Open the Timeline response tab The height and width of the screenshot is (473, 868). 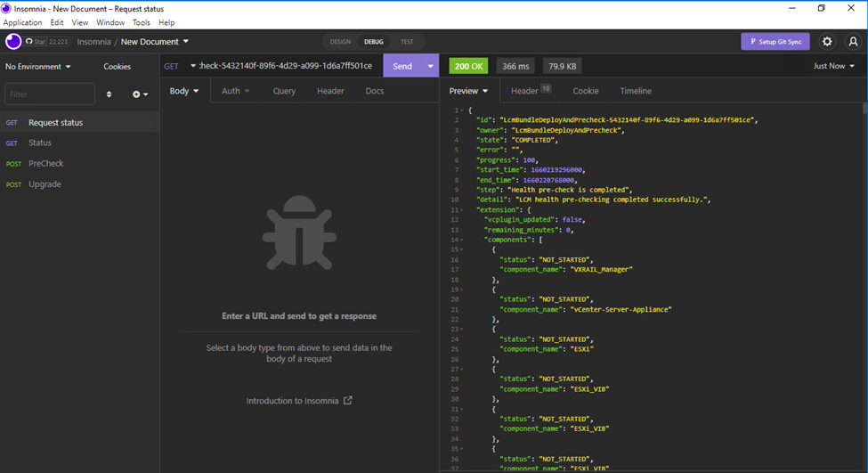pos(636,91)
